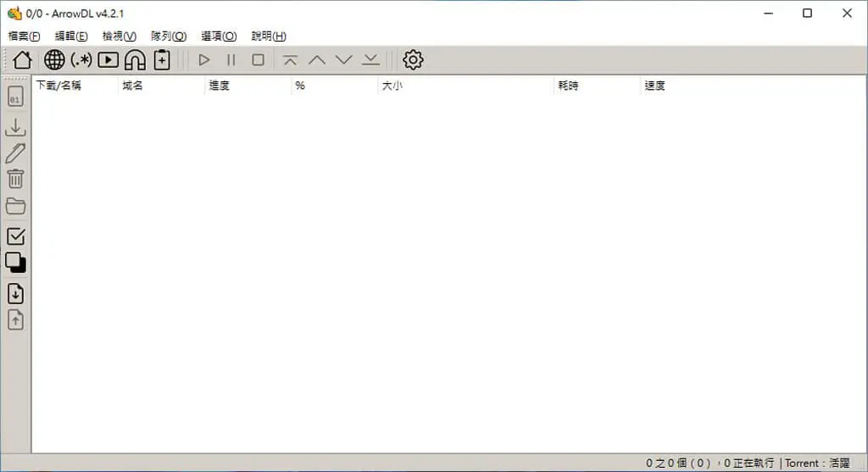Open the magnet link icon
This screenshot has height=472, width=868.
[135, 60]
